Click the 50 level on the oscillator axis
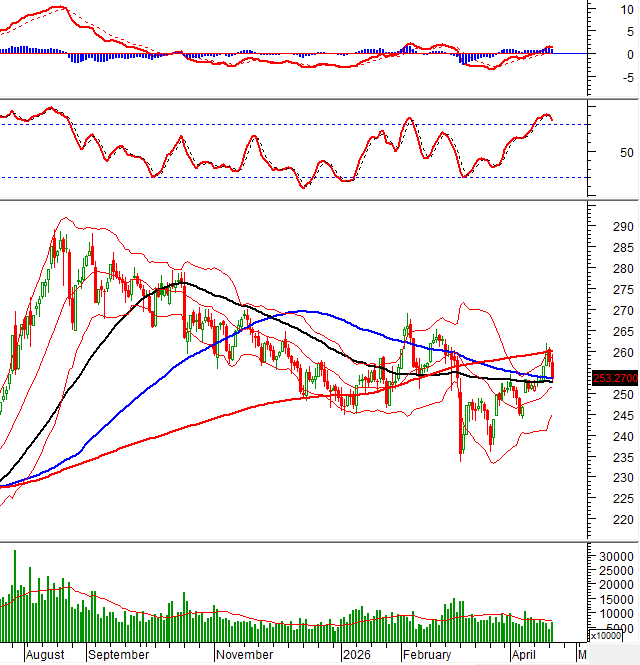The width and height of the screenshot is (640, 665). 599,152
